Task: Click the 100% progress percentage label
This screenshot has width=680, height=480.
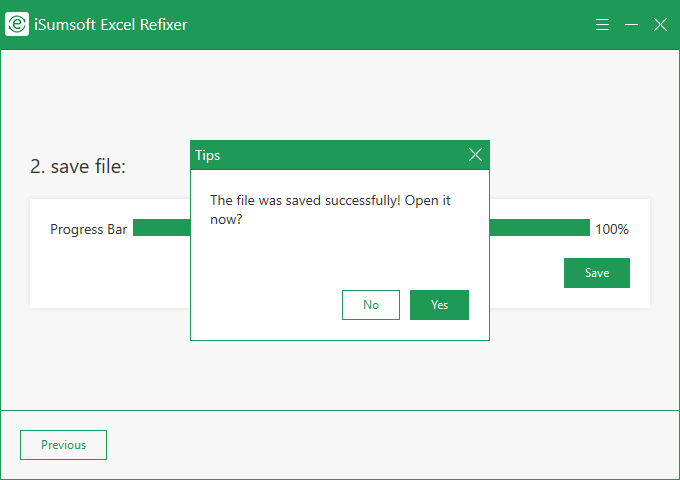Action: [611, 229]
